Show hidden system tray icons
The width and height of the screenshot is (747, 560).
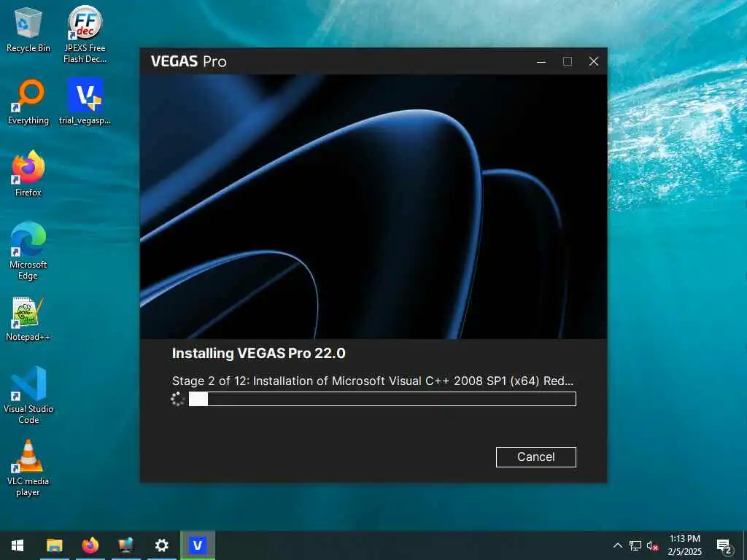tap(617, 545)
